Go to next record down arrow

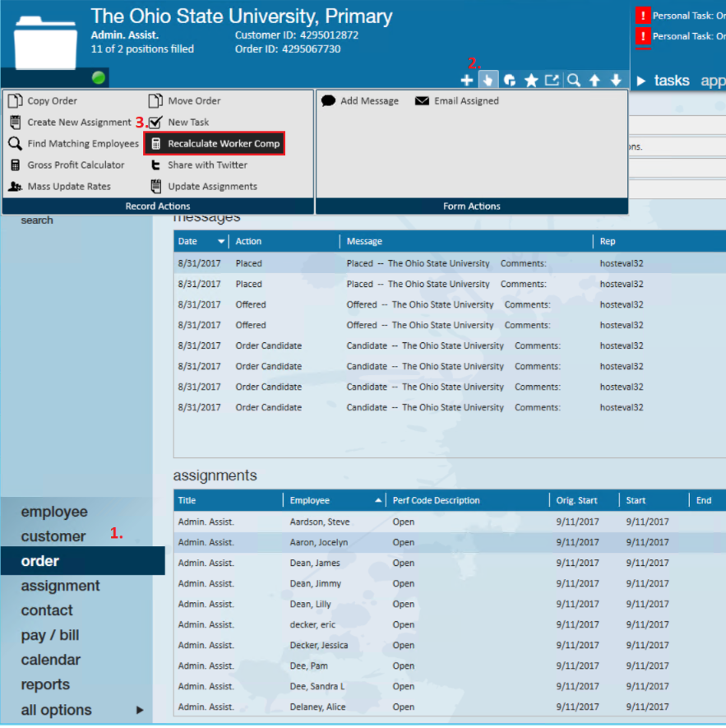616,81
